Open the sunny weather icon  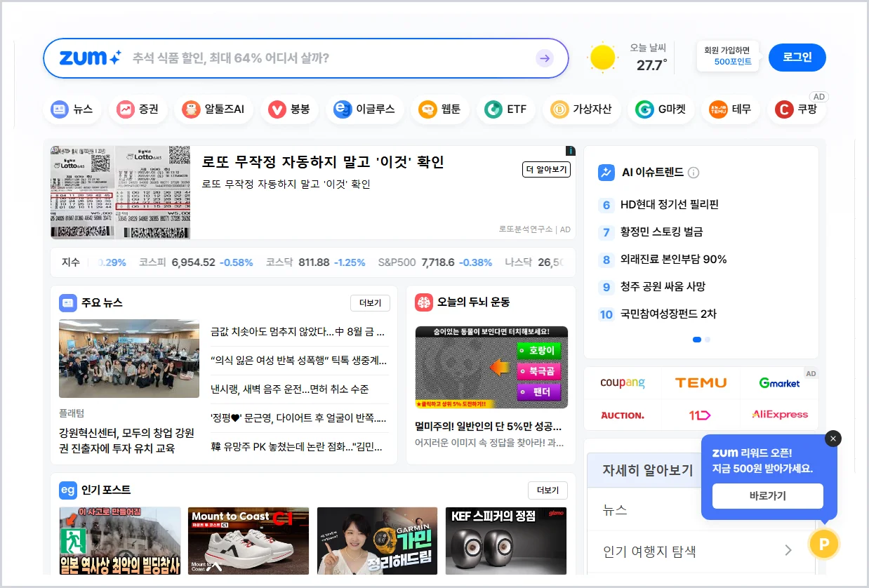[602, 58]
